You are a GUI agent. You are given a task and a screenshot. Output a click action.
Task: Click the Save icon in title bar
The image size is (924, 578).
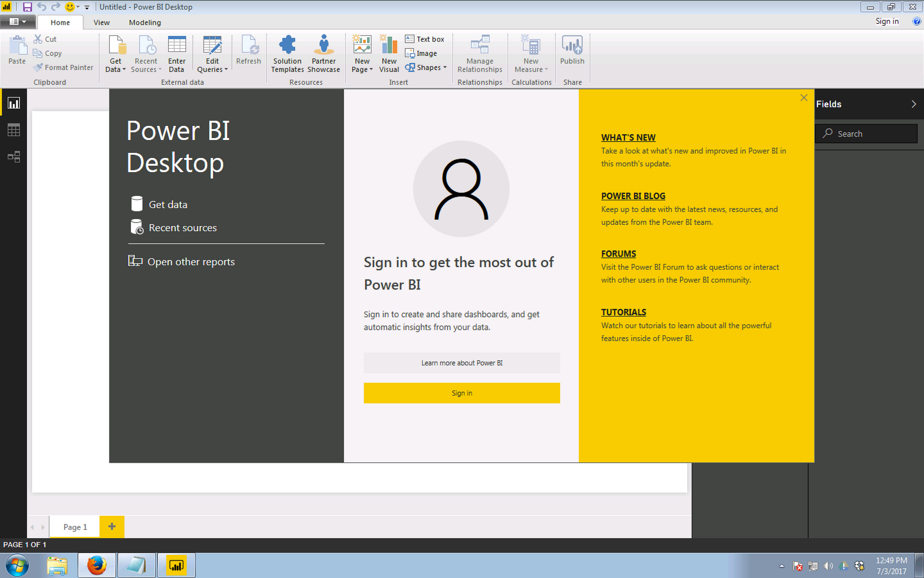pyautogui.click(x=27, y=7)
